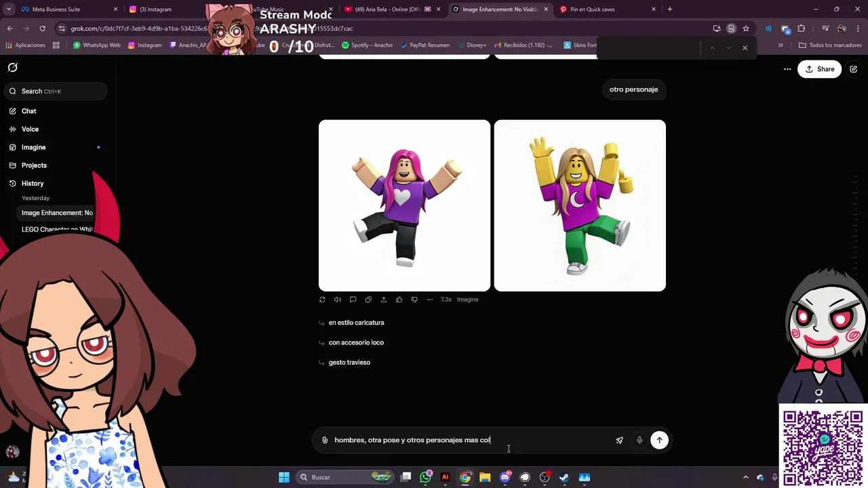Image resolution: width=868 pixels, height=488 pixels.
Task: Open Chat in the sidebar
Action: 28,111
